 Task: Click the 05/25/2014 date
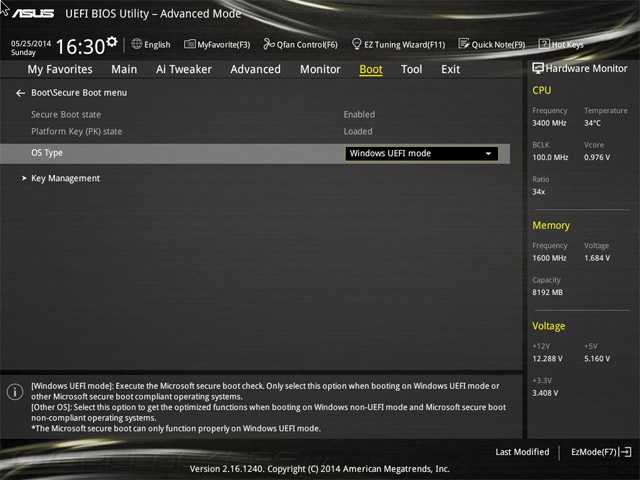point(31,43)
